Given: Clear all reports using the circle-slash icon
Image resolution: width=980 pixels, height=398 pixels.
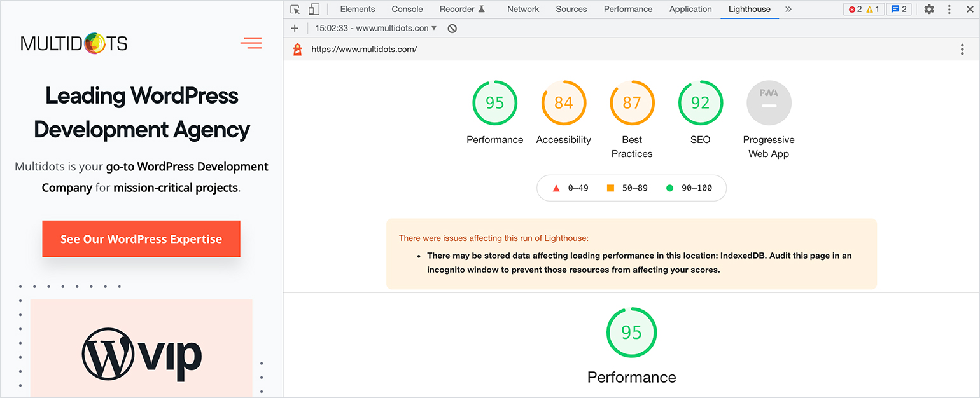Looking at the screenshot, I should [452, 28].
